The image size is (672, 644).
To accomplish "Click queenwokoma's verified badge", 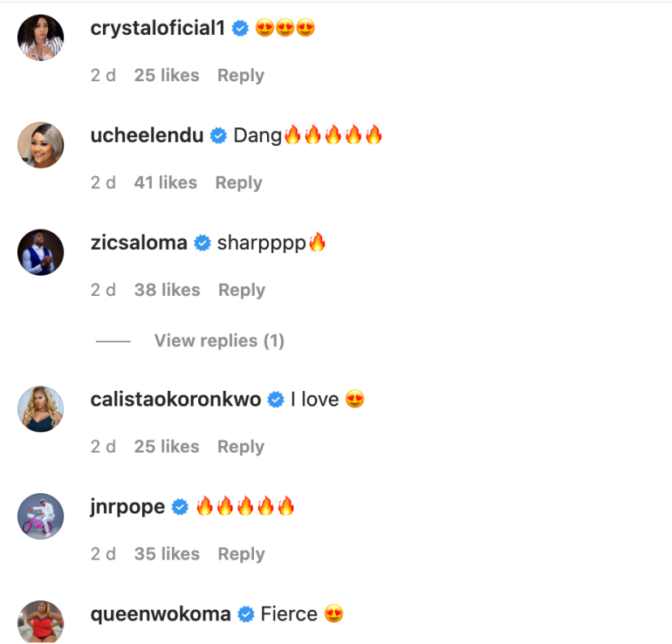I will [x=246, y=614].
